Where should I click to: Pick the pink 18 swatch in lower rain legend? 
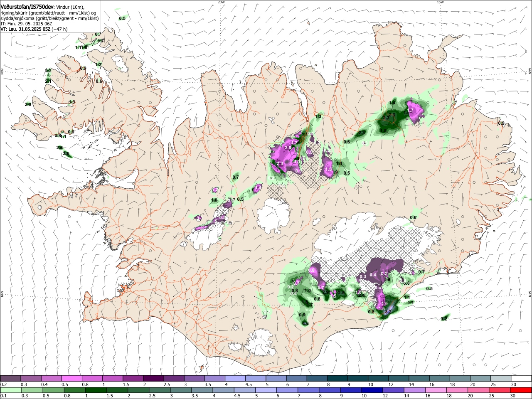point(457,390)
